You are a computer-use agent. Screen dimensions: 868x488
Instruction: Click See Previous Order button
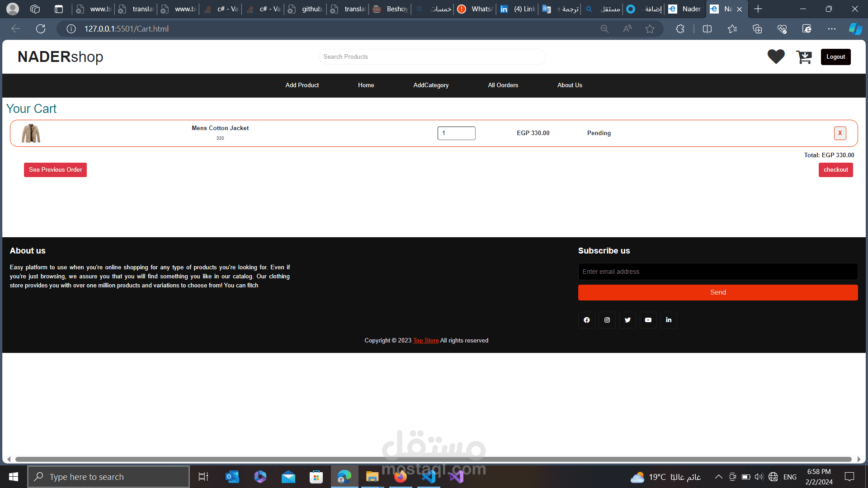(55, 170)
